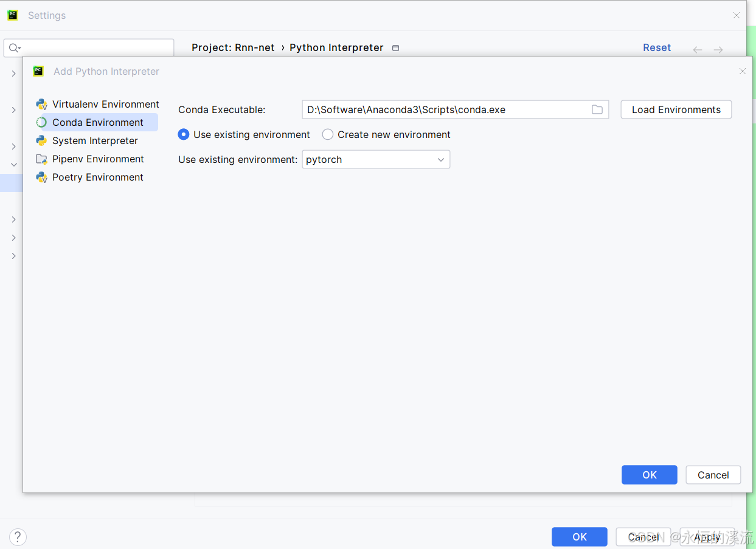Click the System Interpreter Python icon

[x=41, y=140]
